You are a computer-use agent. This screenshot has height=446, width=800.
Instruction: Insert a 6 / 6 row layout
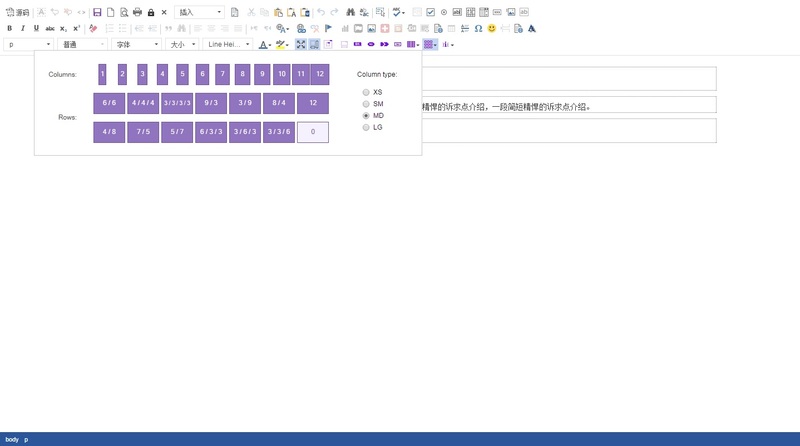pos(109,103)
